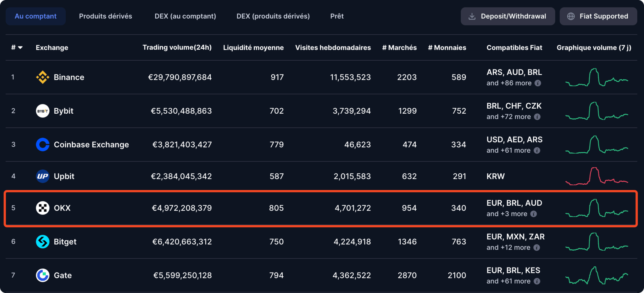Open the DEX (au comptant) tab
Image resolution: width=644 pixels, height=293 pixels.
[185, 16]
